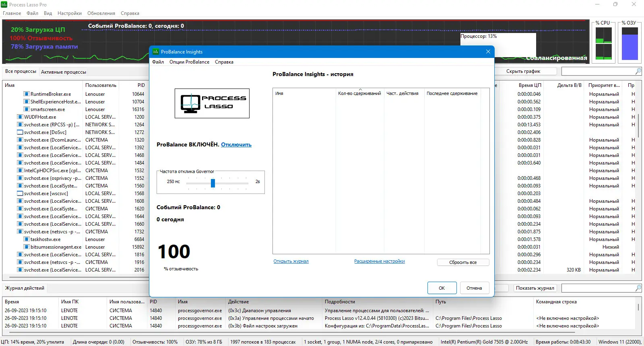The width and height of the screenshot is (644, 346).
Task: Click the Сбросить все button
Action: point(463,262)
